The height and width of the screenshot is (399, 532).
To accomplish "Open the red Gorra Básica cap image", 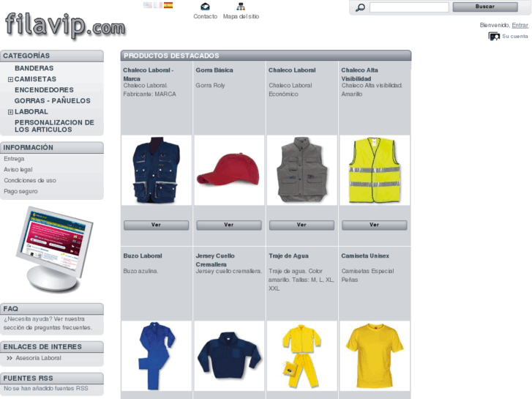I will (229, 170).
